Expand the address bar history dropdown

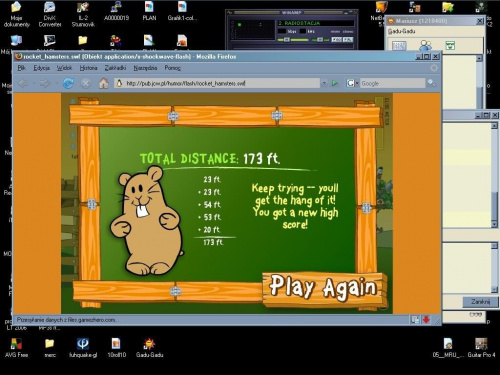pos(324,83)
